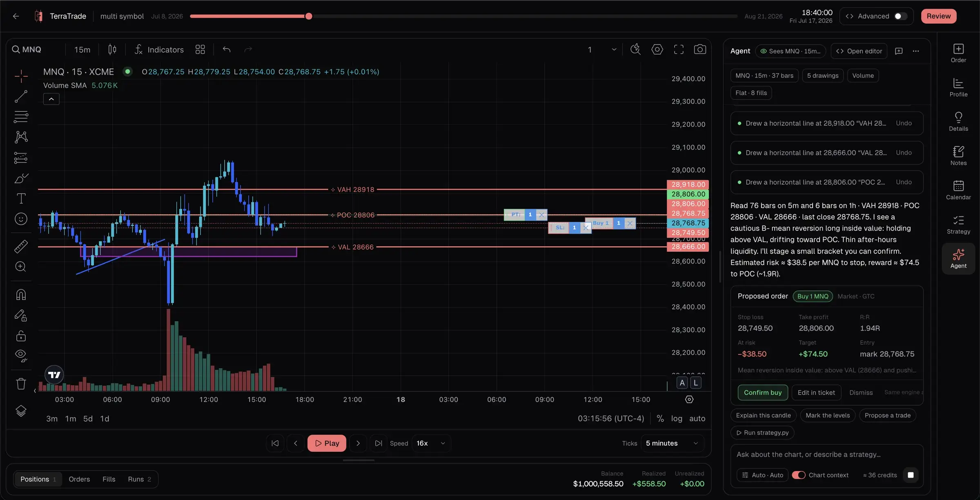Switch to the Fills tab
Image resolution: width=980 pixels, height=500 pixels.
point(109,479)
